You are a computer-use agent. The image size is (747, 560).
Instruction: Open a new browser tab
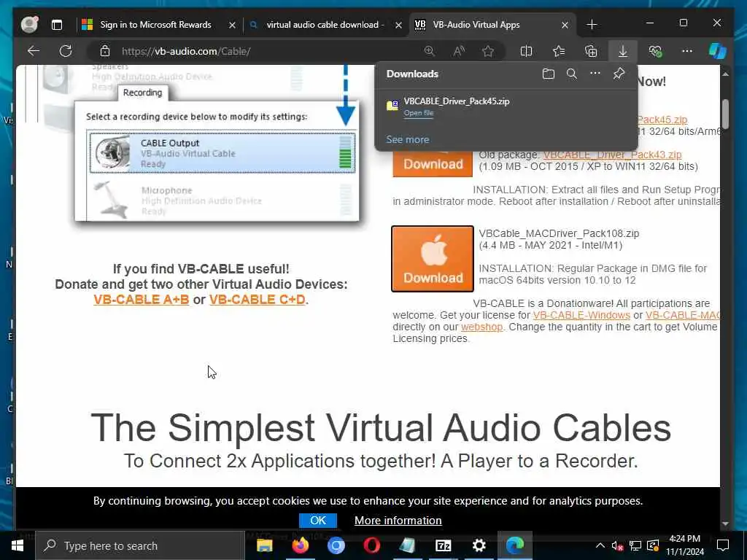592,25
